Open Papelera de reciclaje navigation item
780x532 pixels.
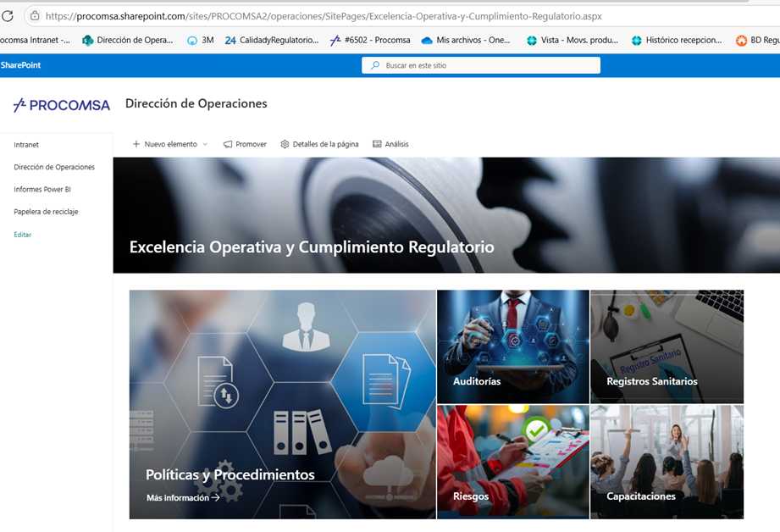(x=46, y=212)
